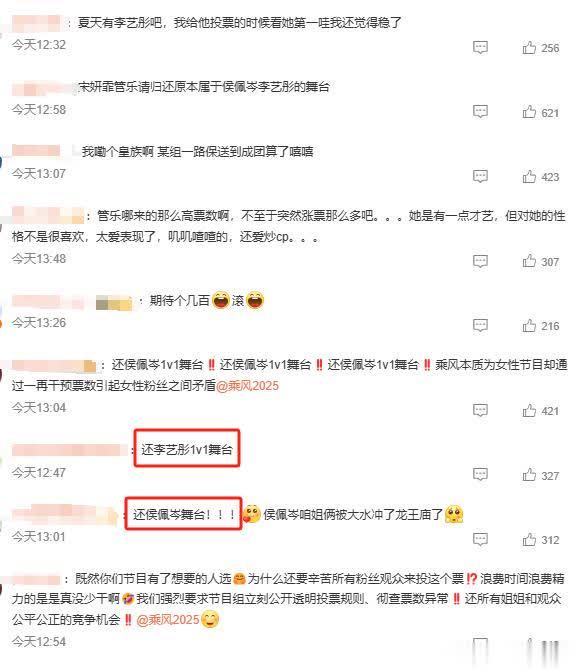Image resolution: width=582 pixels, height=672 pixels.
Task: Open the blurred username of the 12:32 commenter
Action: point(36,23)
